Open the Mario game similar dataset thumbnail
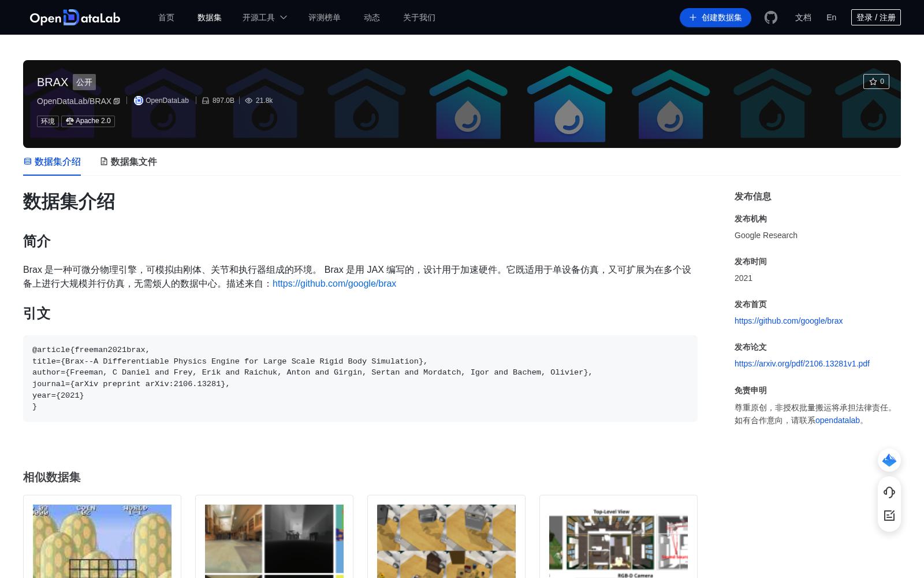Image resolution: width=924 pixels, height=578 pixels. pyautogui.click(x=102, y=541)
